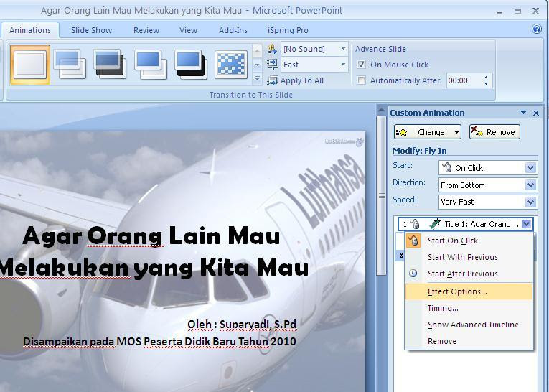The width and height of the screenshot is (549, 392).
Task: Open the Add-Ins tab
Action: 233,30
